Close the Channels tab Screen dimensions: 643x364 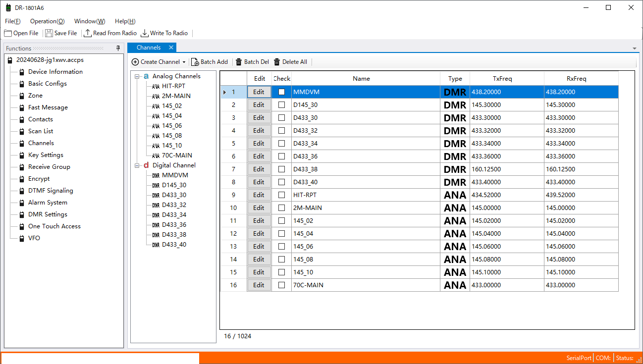[171, 48]
